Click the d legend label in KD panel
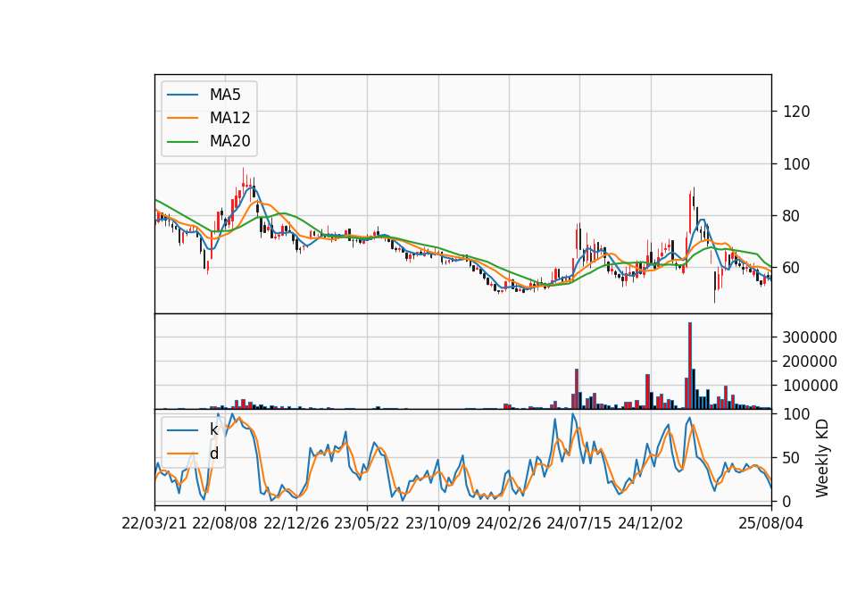 point(213,454)
